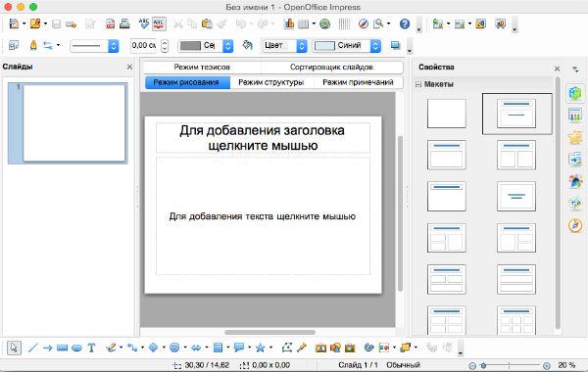Viewport: 588px width, 372px height.
Task: Open the Navigator compass in top toolbar
Action: coord(363,23)
